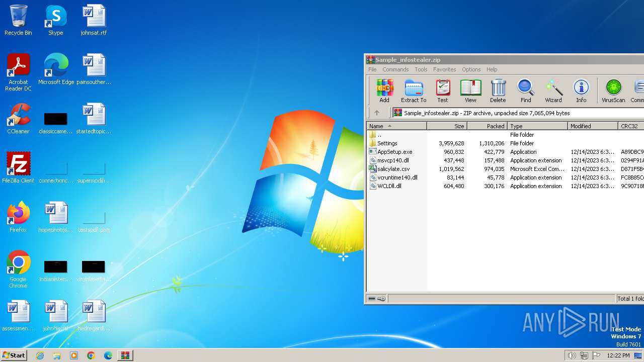Open Internet Explorer from the taskbar

click(x=40, y=355)
